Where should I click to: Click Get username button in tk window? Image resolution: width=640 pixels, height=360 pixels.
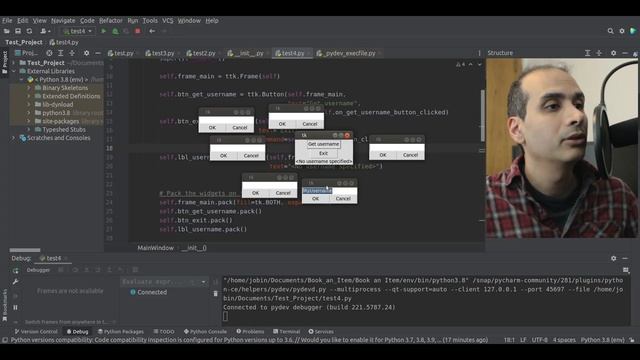tap(323, 144)
